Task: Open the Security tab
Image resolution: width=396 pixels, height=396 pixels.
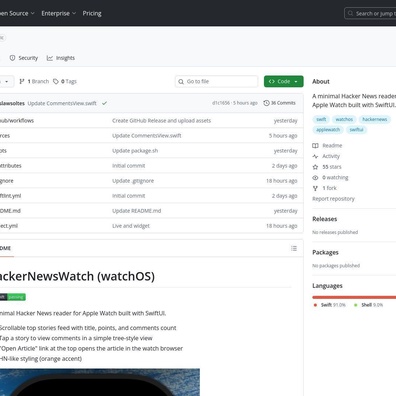Action: click(23, 58)
